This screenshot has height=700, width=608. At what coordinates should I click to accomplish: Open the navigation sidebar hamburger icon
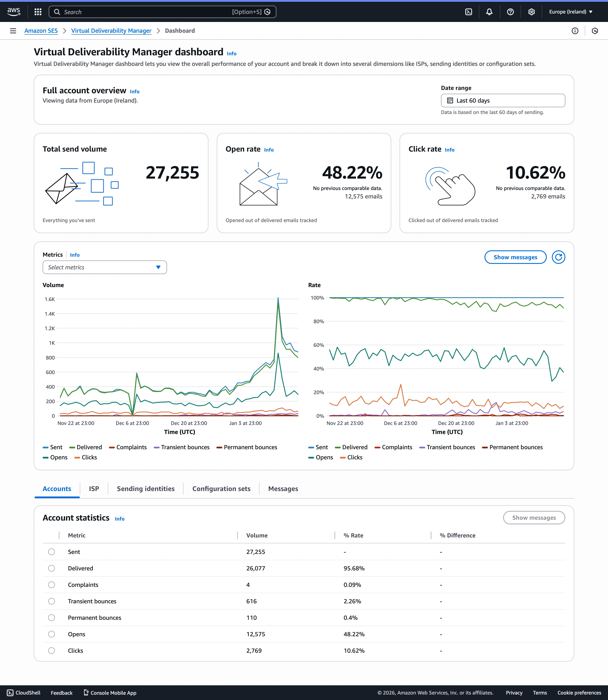point(13,31)
